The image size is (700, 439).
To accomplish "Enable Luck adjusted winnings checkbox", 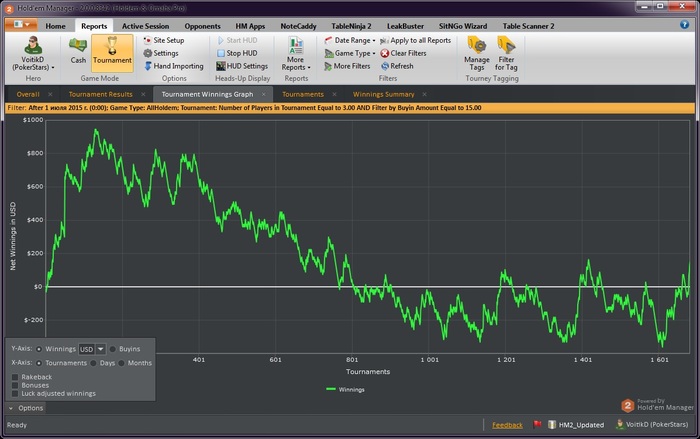I will [x=15, y=393].
